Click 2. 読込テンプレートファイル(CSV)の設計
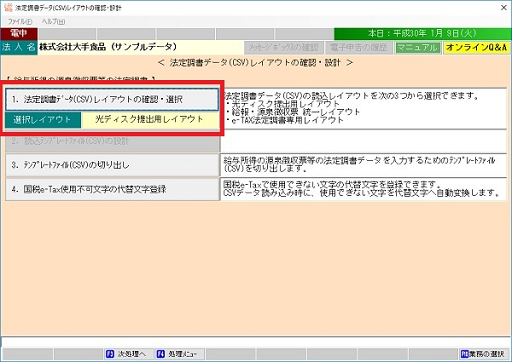Viewport: 512px width, 362px height. click(112, 141)
